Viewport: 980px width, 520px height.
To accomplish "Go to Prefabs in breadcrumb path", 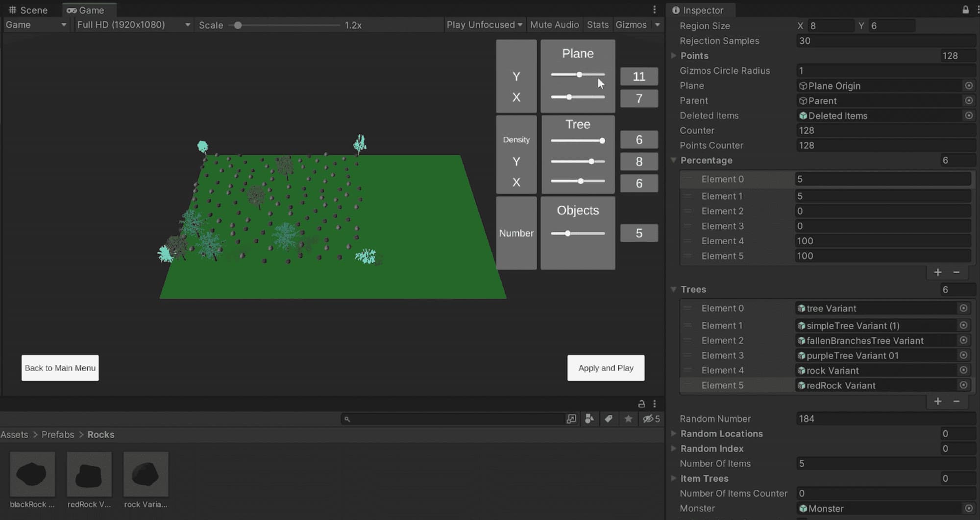I will click(x=58, y=434).
